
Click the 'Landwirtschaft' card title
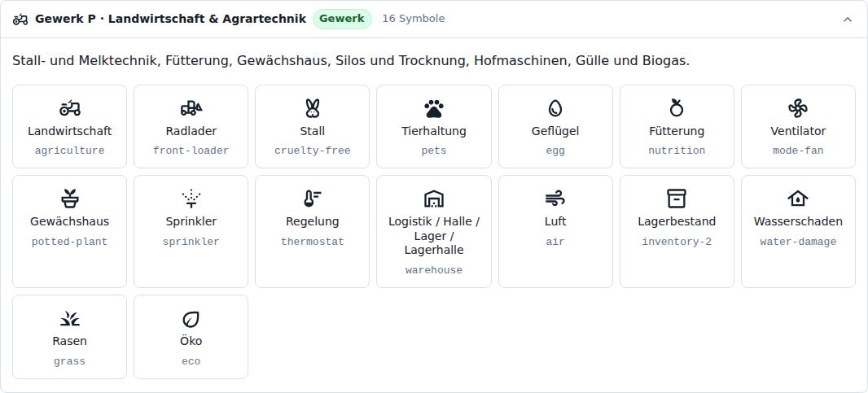(x=70, y=131)
